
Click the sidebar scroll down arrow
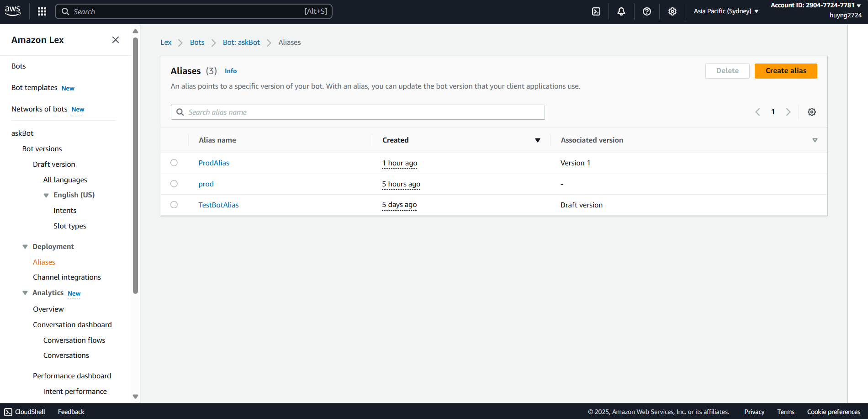click(x=135, y=397)
